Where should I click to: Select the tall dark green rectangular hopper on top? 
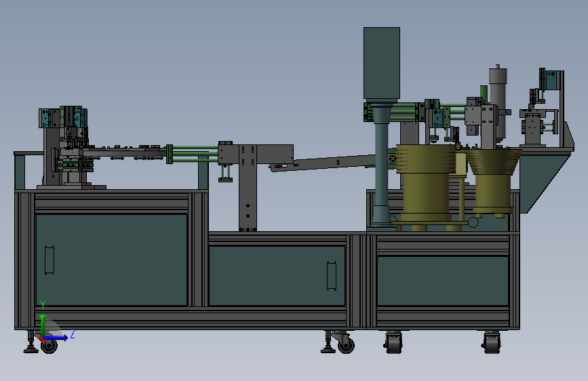coord(381,63)
